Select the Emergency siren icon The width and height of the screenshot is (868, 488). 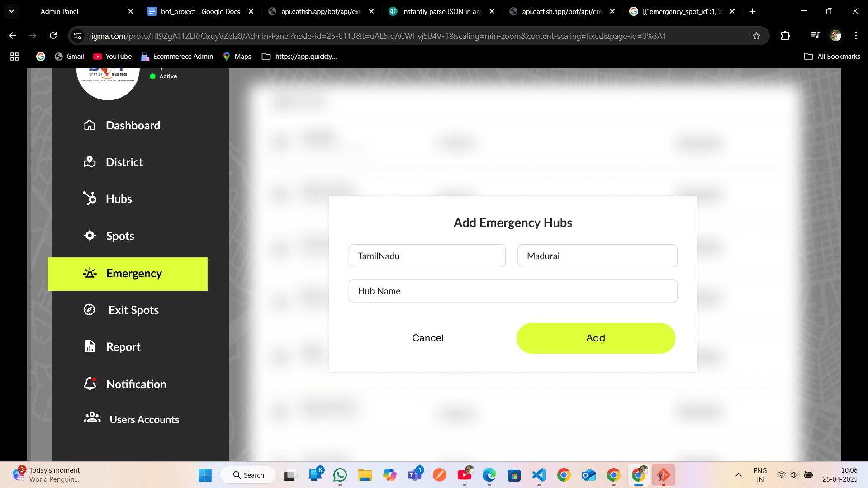pos(90,273)
